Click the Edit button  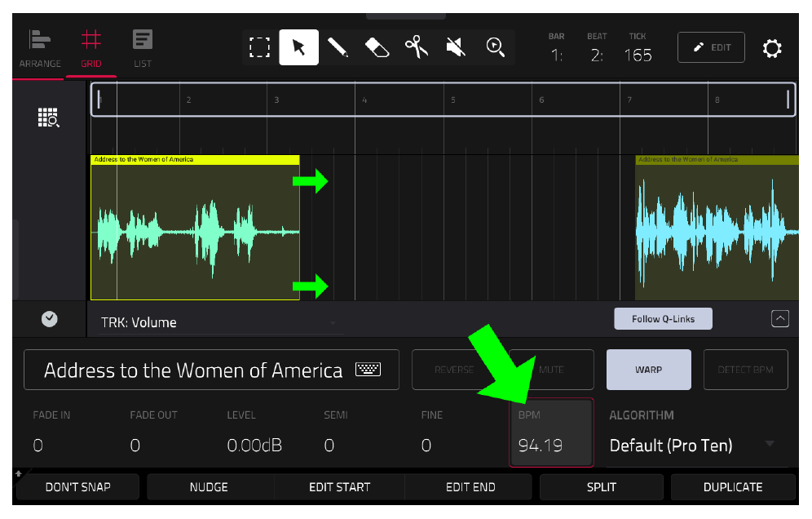pos(711,47)
